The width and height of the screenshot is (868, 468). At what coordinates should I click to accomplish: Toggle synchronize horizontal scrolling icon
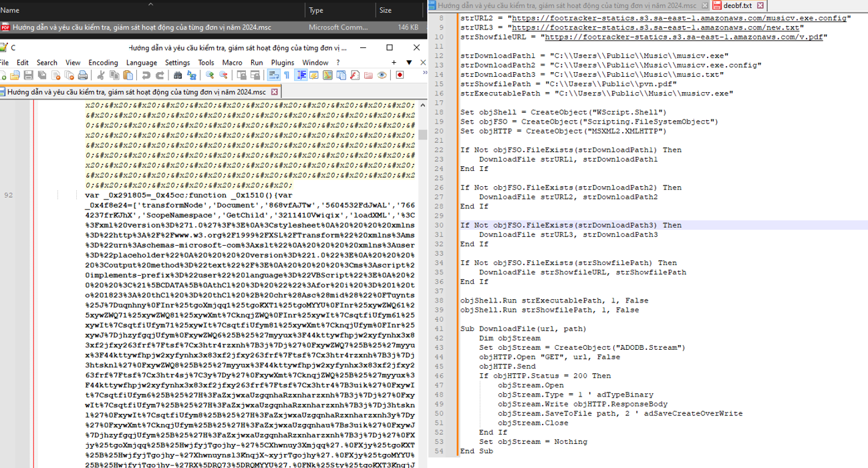click(255, 75)
